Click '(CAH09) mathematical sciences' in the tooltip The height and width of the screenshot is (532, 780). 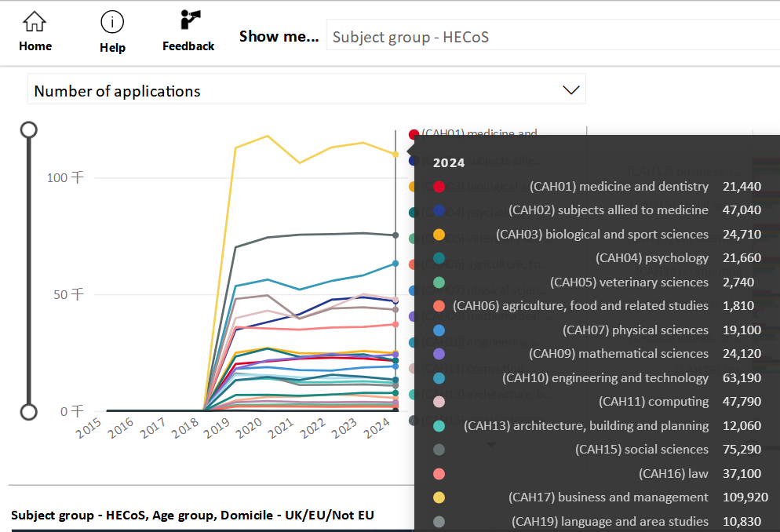pos(618,354)
